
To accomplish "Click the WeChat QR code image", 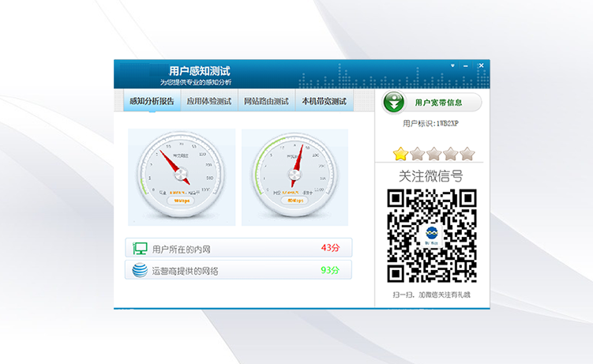I will [431, 236].
